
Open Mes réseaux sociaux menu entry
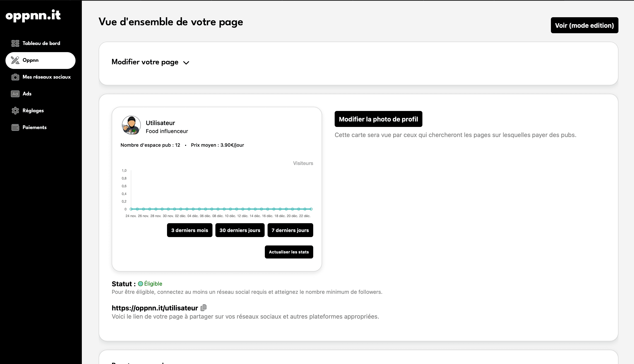[x=46, y=77]
